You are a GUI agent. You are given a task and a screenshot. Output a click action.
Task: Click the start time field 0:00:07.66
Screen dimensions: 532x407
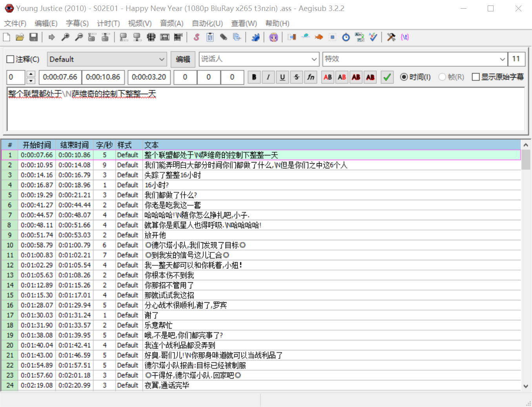click(60, 77)
